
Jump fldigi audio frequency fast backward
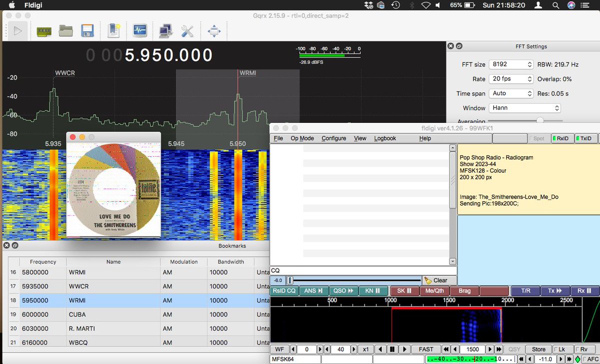click(x=446, y=350)
